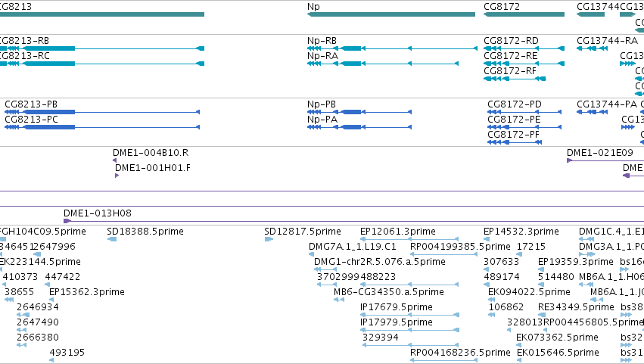Select feature 17215
The height and width of the screenshot is (364, 644).
[x=519, y=254]
